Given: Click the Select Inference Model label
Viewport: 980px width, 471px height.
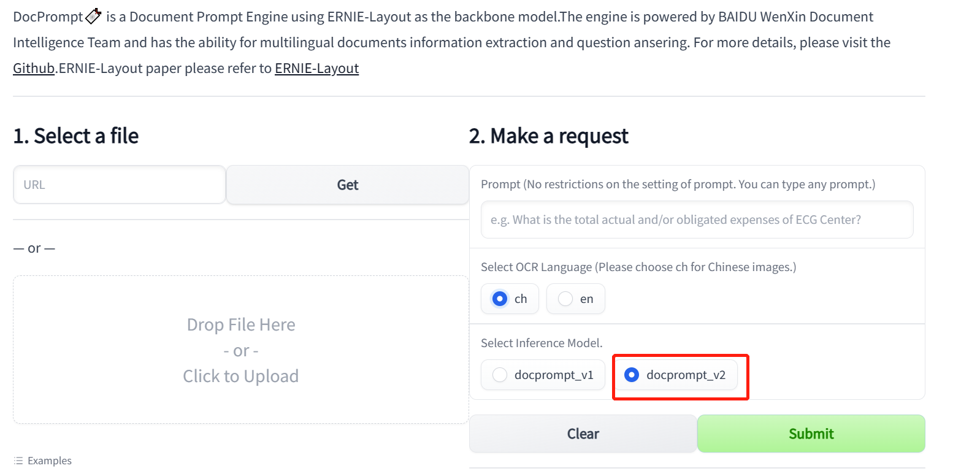Looking at the screenshot, I should click(x=542, y=343).
